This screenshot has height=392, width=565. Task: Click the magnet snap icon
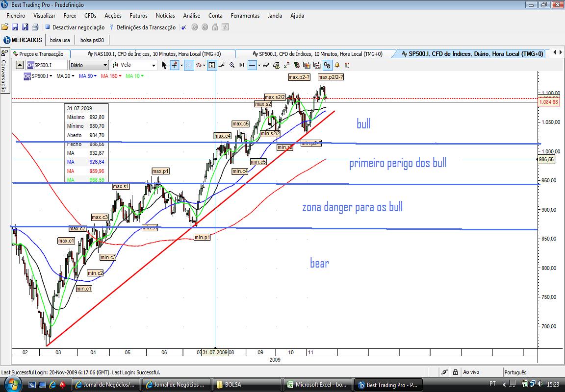(x=347, y=65)
